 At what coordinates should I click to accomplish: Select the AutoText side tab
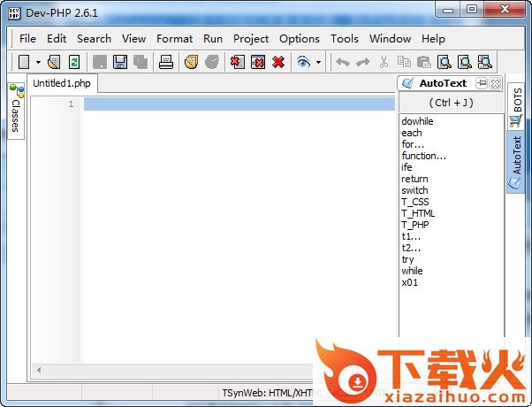coord(516,162)
